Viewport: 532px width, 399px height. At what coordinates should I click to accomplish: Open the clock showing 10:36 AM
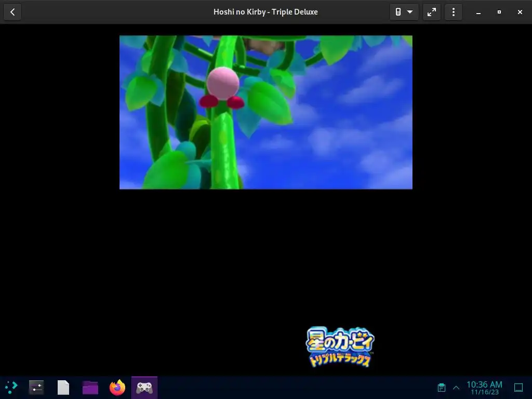tap(485, 388)
